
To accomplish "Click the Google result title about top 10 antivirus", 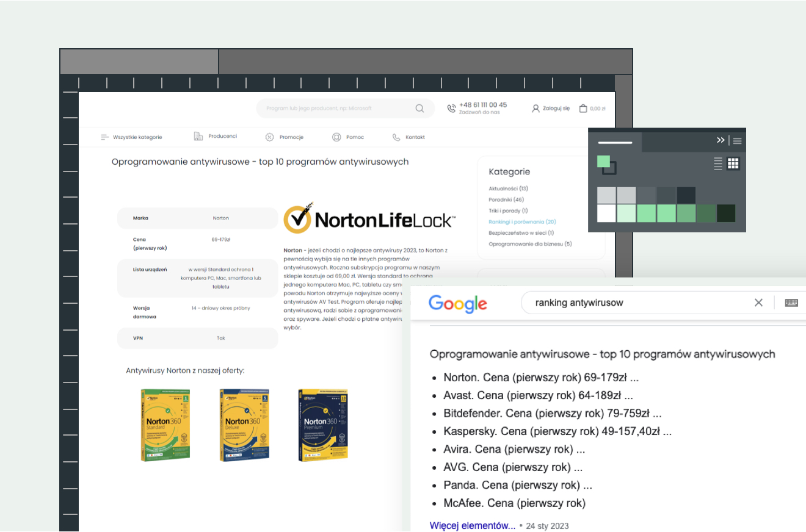I will click(x=603, y=354).
